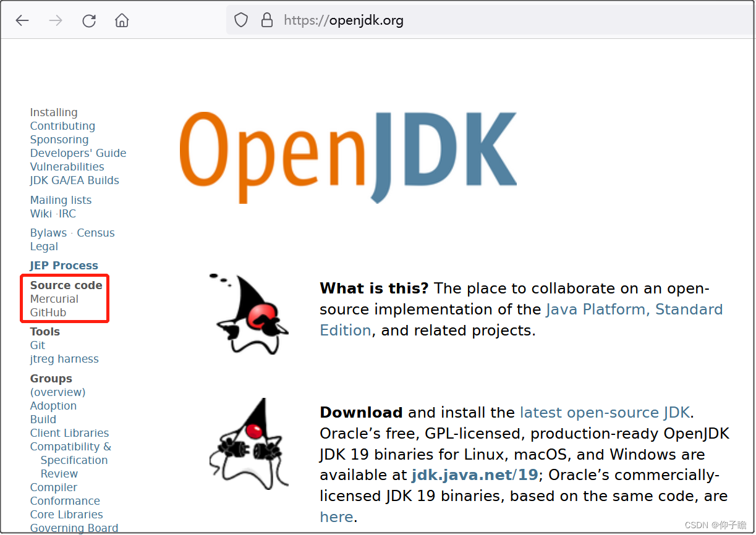Open the Git tools link

point(38,345)
